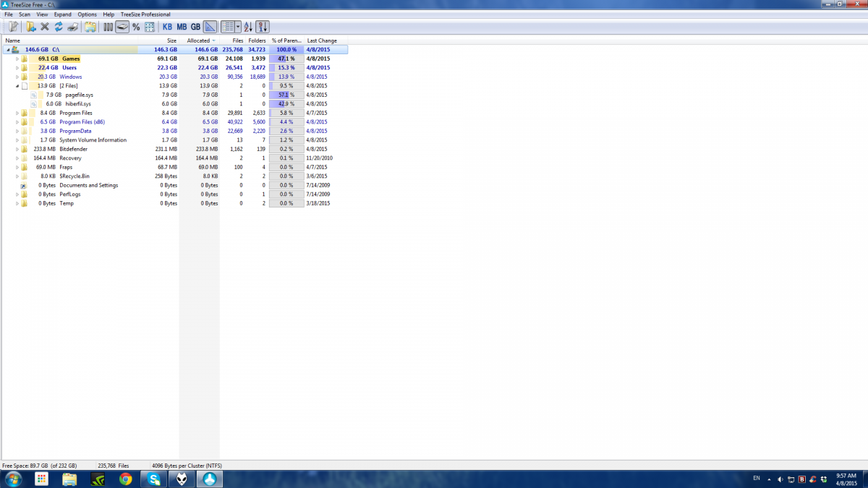Select Documents and Settings shortcut row

point(174,185)
